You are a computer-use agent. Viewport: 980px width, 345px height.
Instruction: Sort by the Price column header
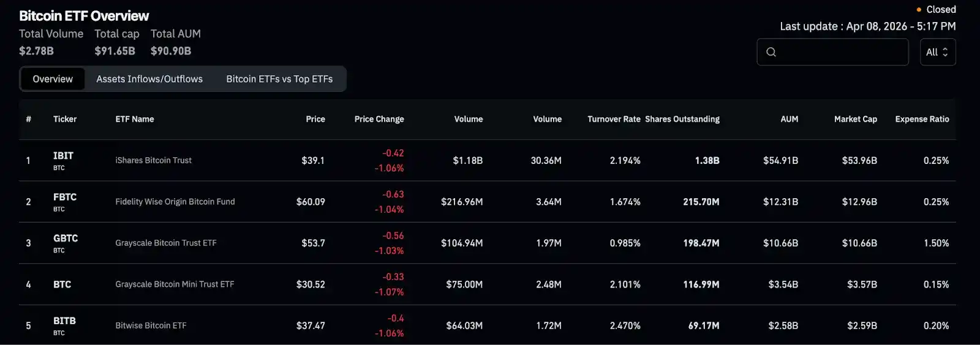click(x=315, y=119)
